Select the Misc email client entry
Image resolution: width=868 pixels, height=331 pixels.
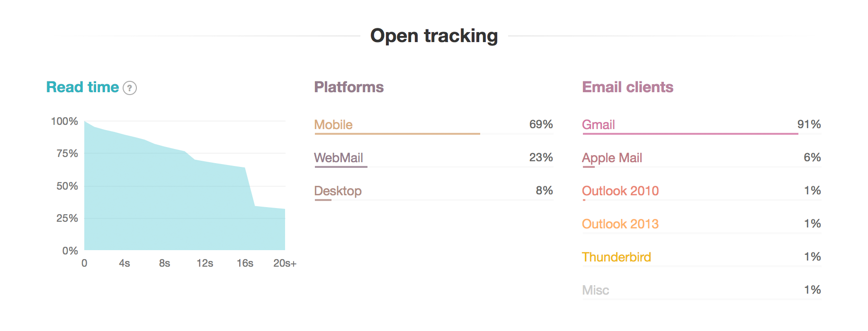point(596,290)
